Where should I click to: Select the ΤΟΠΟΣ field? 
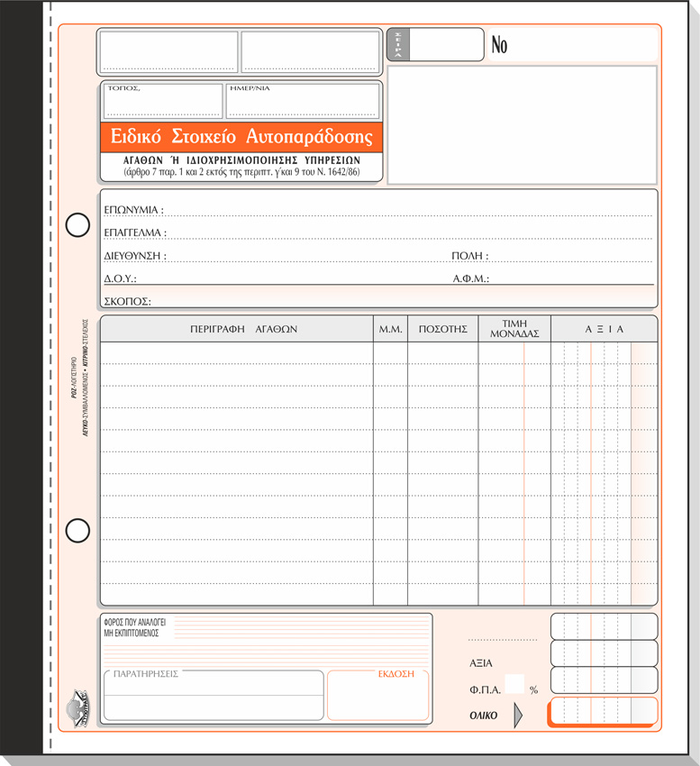(x=163, y=102)
